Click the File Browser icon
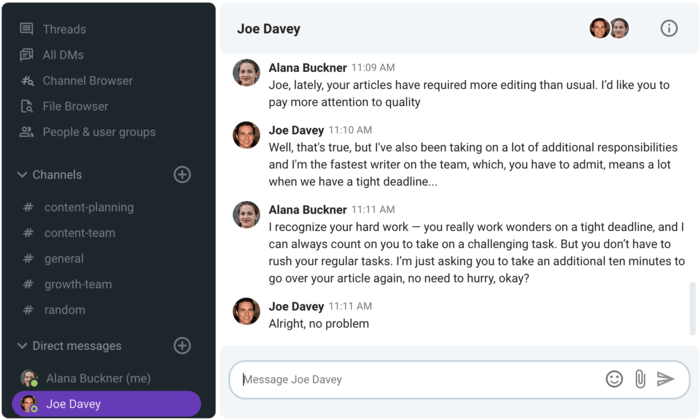This screenshot has width=700, height=420. [27, 106]
